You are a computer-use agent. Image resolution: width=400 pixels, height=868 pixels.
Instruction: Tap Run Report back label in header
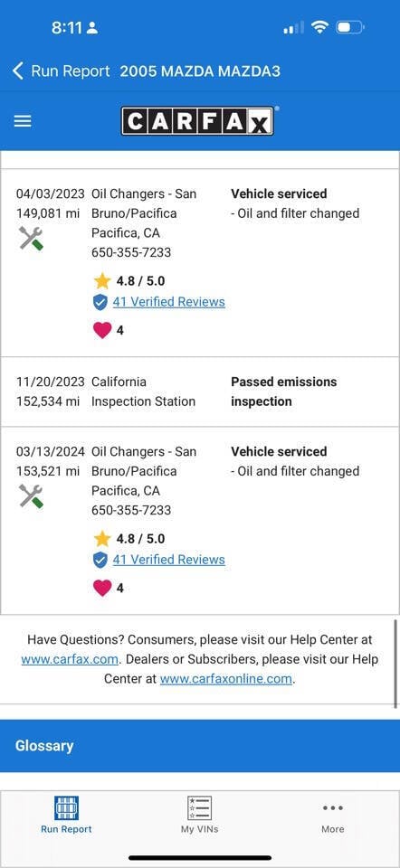71,71
